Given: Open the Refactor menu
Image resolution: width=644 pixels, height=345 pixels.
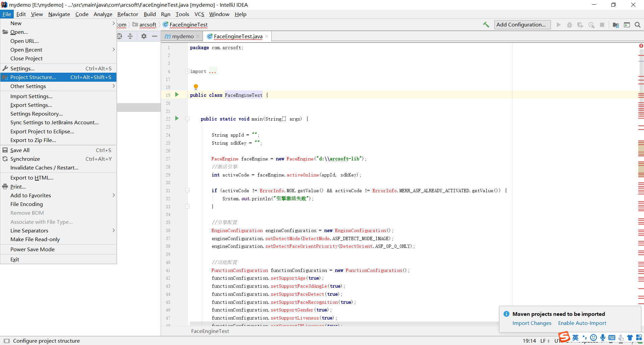Looking at the screenshot, I should pyautogui.click(x=128, y=14).
